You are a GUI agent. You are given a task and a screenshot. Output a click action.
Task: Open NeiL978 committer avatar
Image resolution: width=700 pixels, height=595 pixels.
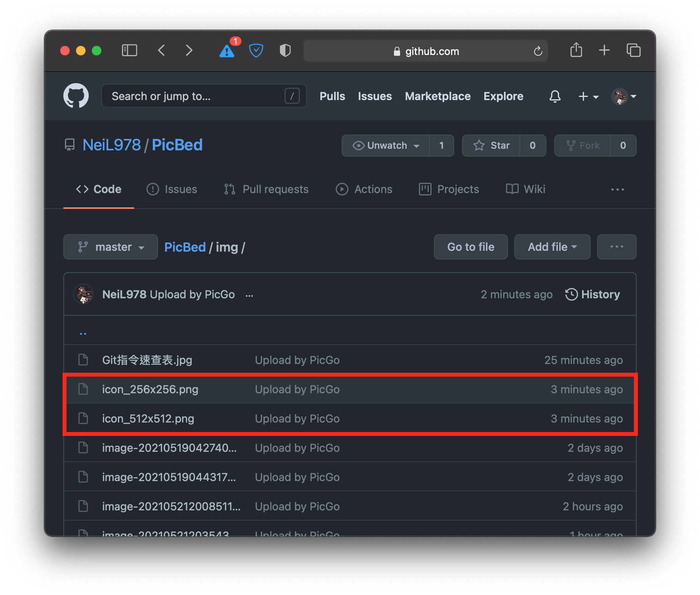83,294
